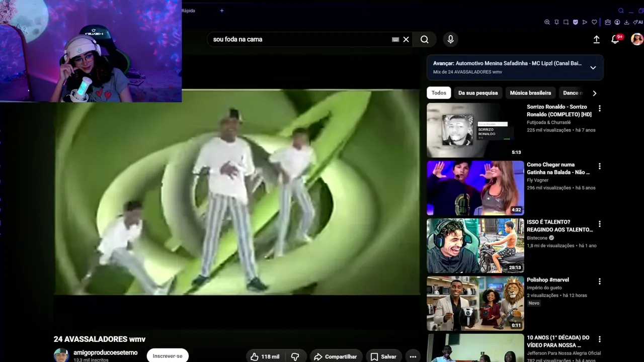Open the on-screen keyboard in the search box
This screenshot has width=644, height=362.
[395, 39]
